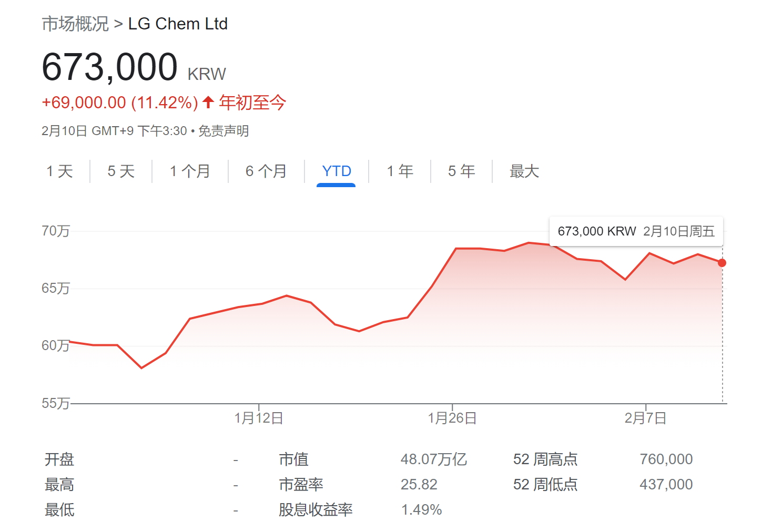This screenshot has height=532, width=762.
Task: Click the 市值 value 48.07万亿
Action: tap(433, 459)
